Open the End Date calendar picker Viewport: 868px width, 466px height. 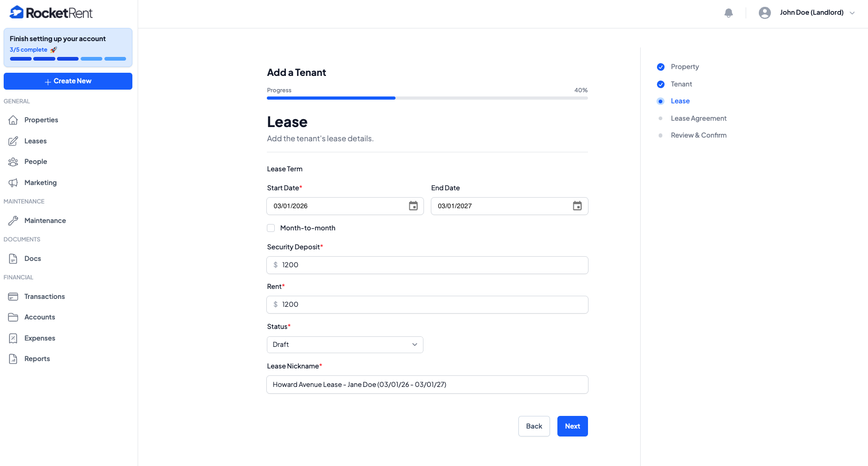[x=577, y=206]
